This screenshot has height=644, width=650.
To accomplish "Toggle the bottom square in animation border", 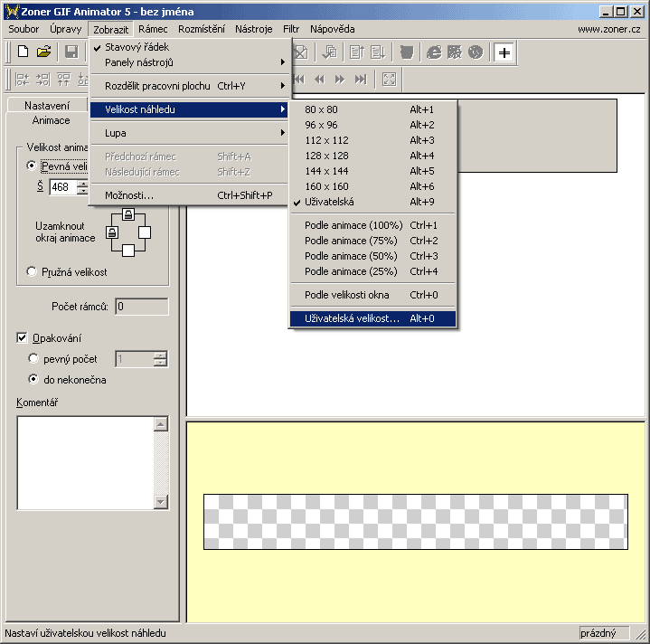I will (x=128, y=251).
